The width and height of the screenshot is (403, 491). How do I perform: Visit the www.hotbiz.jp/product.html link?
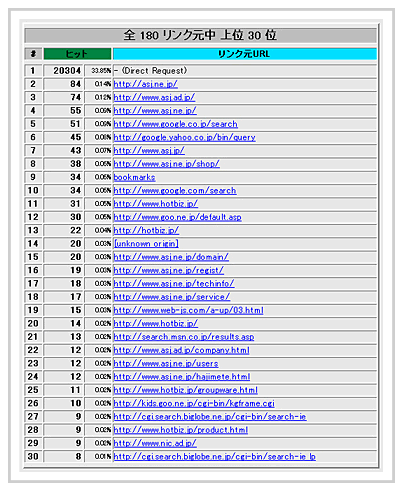181,430
